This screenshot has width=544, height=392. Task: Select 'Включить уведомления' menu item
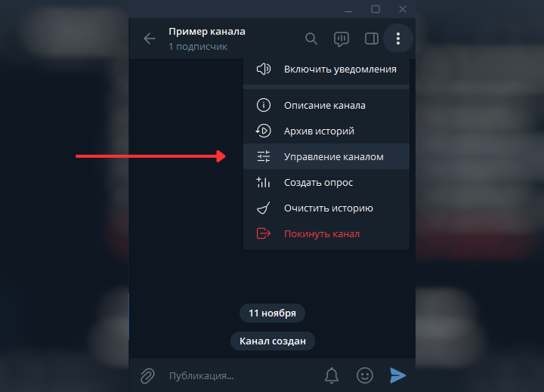326,69
